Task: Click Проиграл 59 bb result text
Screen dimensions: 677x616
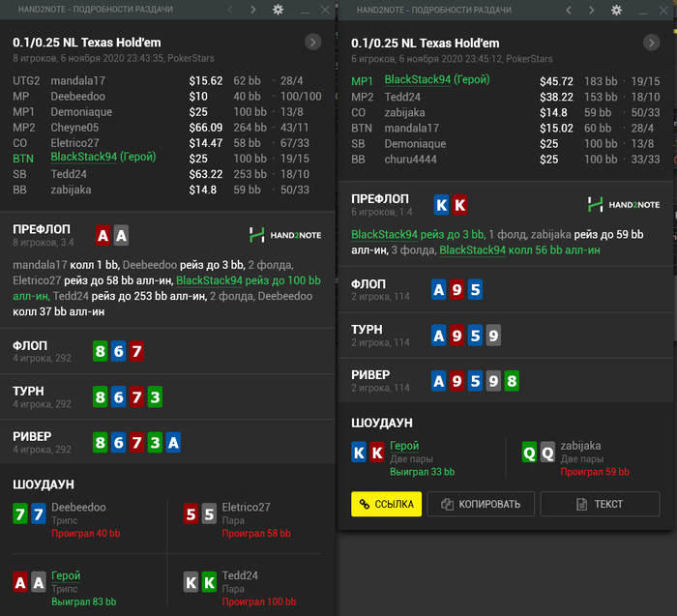Action: tap(595, 472)
